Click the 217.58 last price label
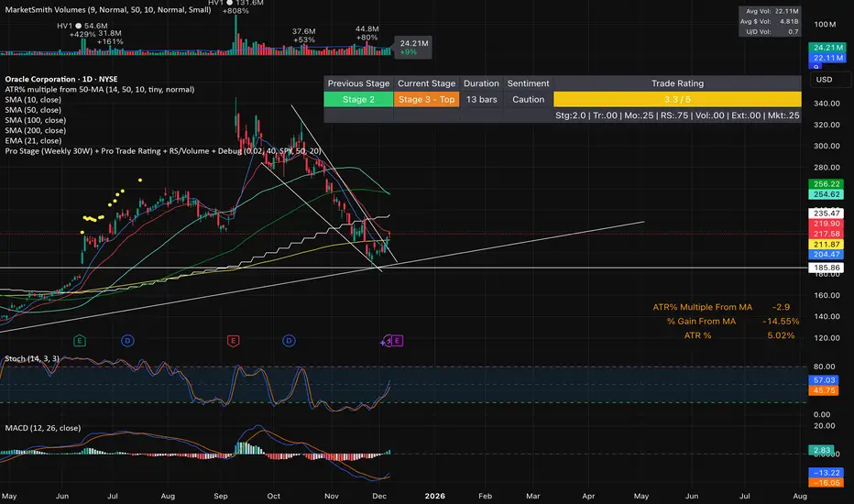Screen dimensions: 854x504 [x=827, y=234]
